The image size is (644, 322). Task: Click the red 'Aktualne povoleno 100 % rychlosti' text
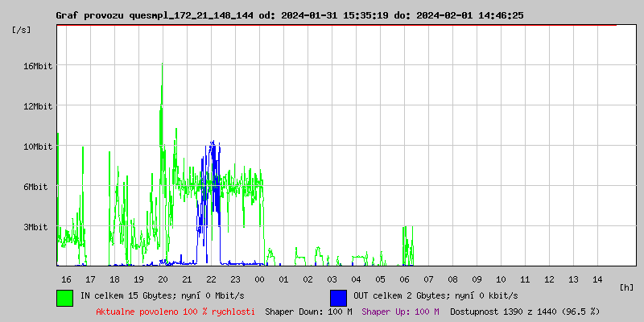click(x=175, y=311)
